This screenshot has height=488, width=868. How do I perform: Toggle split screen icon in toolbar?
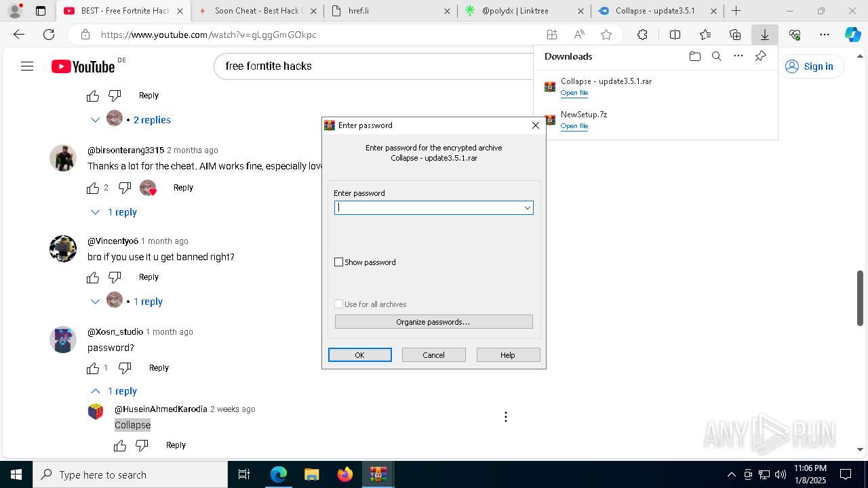tap(675, 35)
